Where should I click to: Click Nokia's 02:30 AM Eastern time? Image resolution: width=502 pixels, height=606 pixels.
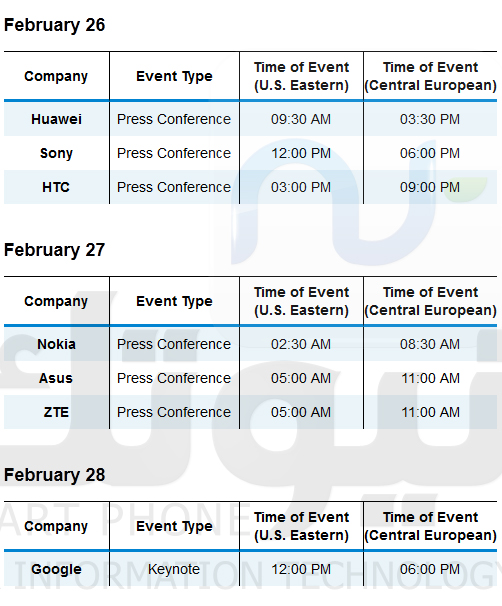pyautogui.click(x=301, y=344)
